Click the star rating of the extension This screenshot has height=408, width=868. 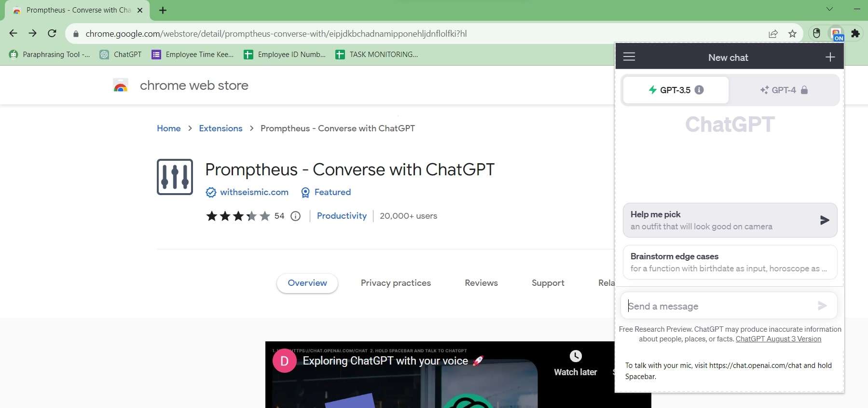pyautogui.click(x=238, y=216)
